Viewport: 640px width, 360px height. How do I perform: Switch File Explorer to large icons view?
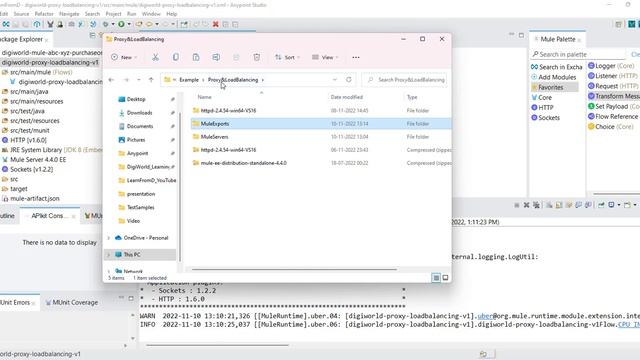pos(445,278)
